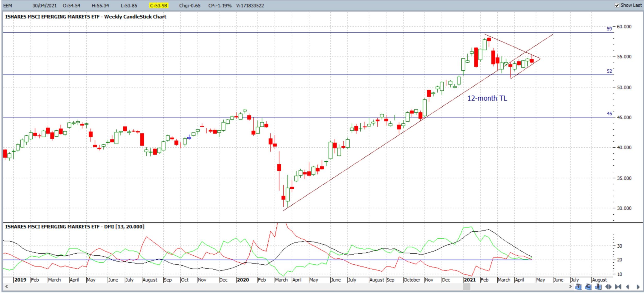644x293 pixels.
Task: Click the CP:-1.19% value
Action: point(220,5)
